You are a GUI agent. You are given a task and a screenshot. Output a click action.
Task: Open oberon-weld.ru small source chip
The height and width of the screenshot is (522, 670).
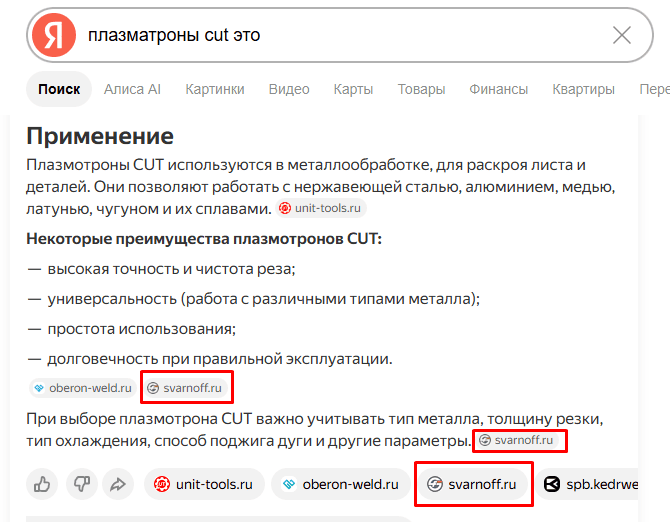point(83,388)
